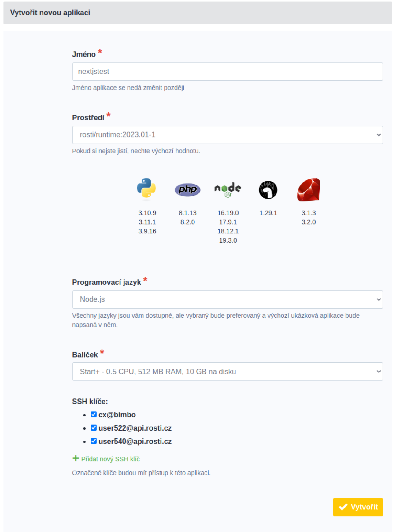This screenshot has width=396, height=532.
Task: Open the Prostředí runtime dropdown
Action: pyautogui.click(x=228, y=135)
